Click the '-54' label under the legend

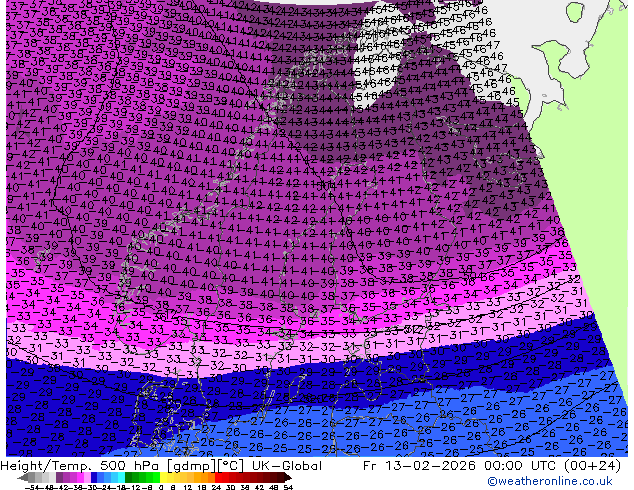(x=32, y=487)
